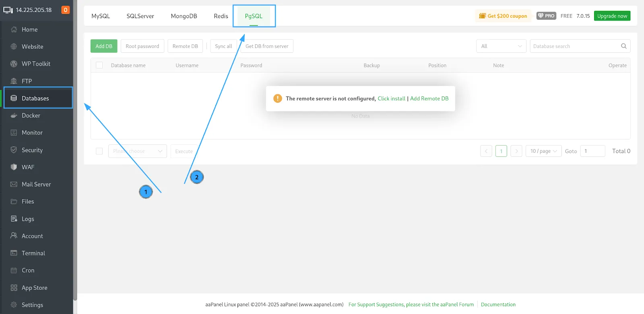Switch to the MongoDB tab
Viewport: 644px width, 314px height.
184,16
